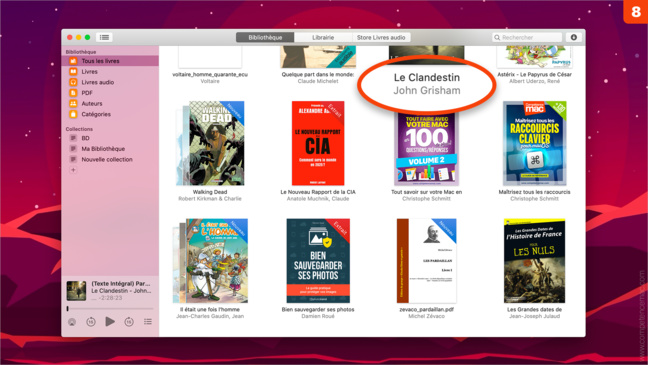
Task: Open the Ma Bibliothèque collection
Action: tap(110, 149)
